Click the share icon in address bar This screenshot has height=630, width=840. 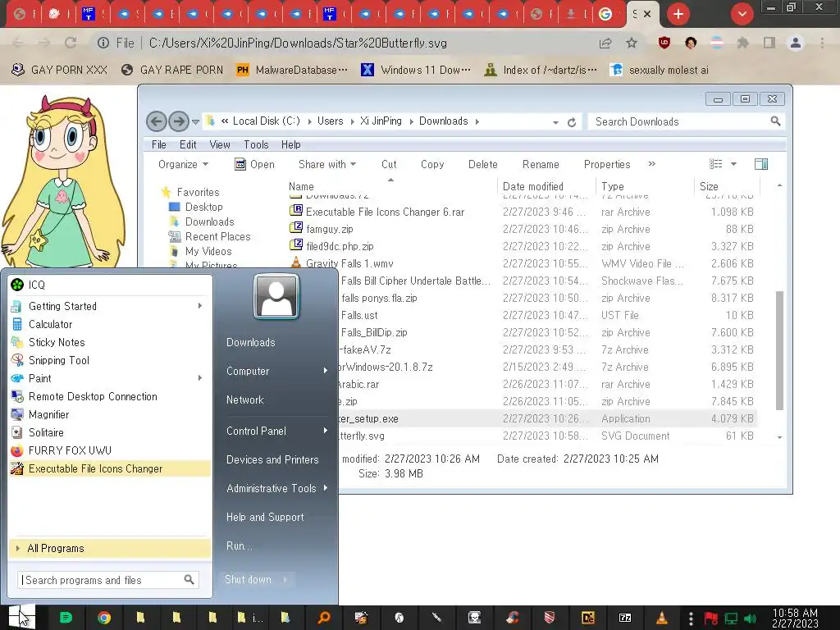click(605, 43)
